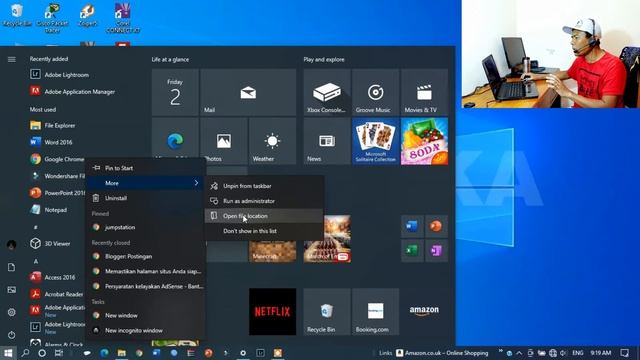The image size is (640, 360).
Task: Click the ENG language indicator
Action: coord(578,353)
